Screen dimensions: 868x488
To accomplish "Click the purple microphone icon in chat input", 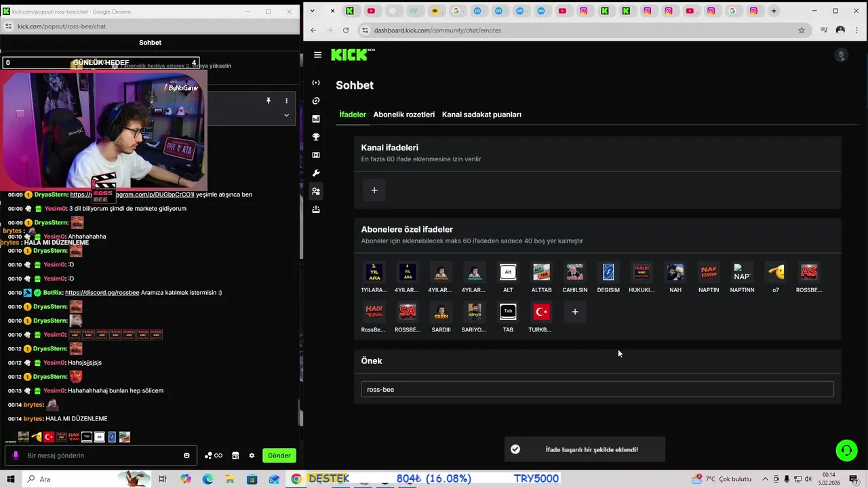I will 16,455.
